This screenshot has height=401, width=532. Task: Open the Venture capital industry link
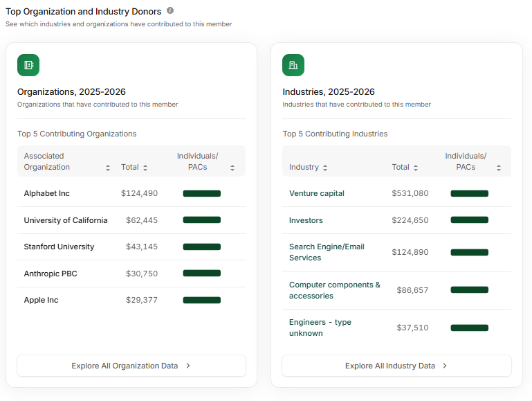(317, 193)
